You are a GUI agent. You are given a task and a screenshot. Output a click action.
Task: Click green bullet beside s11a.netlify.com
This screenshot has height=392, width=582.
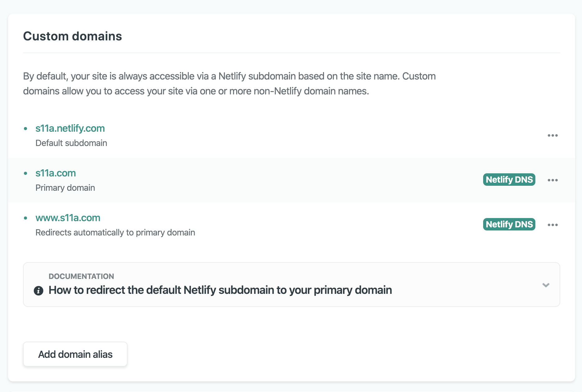pyautogui.click(x=25, y=128)
